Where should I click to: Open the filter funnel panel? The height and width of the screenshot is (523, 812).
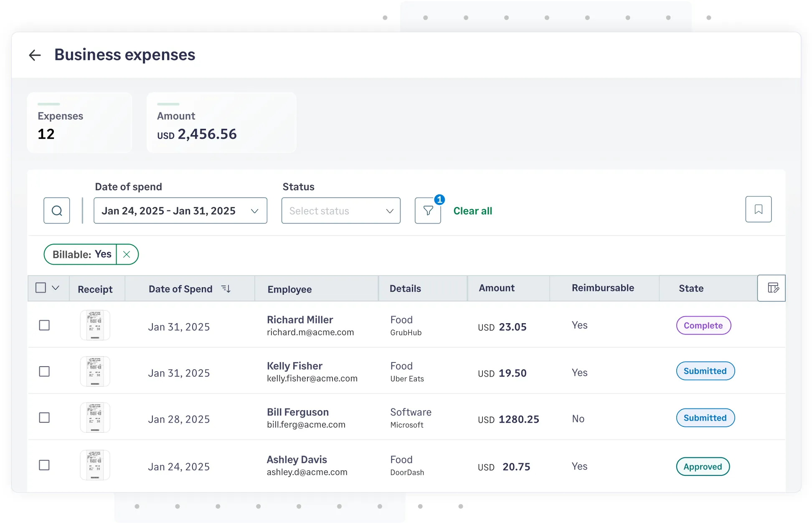(428, 210)
